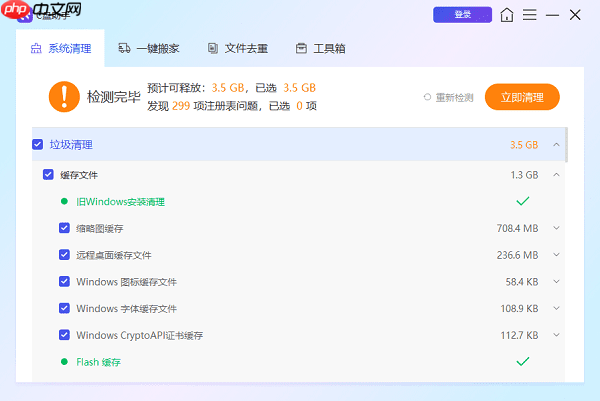This screenshot has width=600, height=401.
Task: Click the 登录 login button
Action: (x=462, y=15)
